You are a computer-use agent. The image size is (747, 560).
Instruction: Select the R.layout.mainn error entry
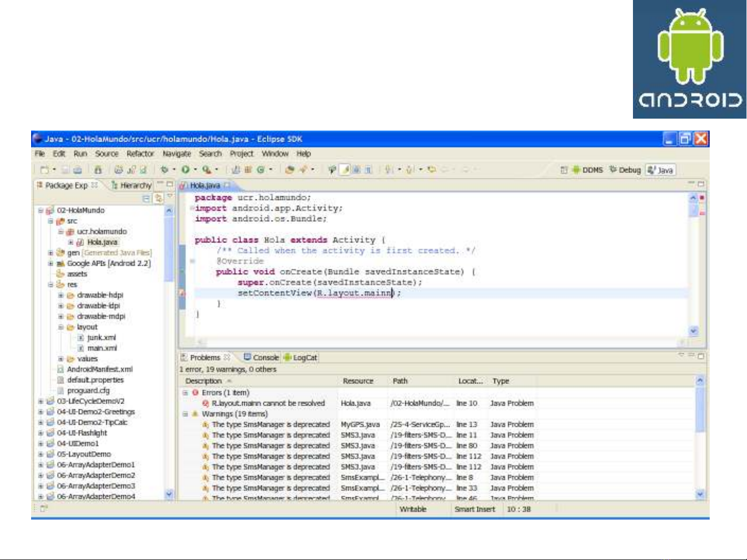pyautogui.click(x=267, y=403)
